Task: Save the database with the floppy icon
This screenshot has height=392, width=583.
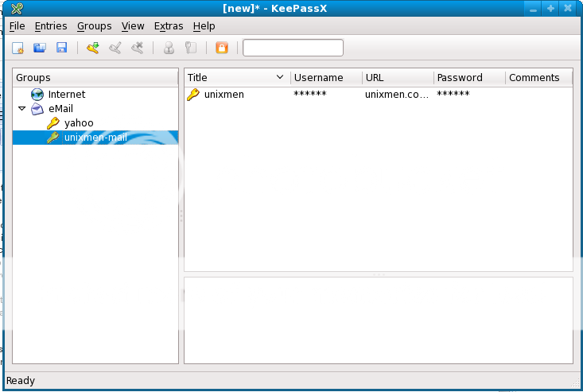Action: 61,48
